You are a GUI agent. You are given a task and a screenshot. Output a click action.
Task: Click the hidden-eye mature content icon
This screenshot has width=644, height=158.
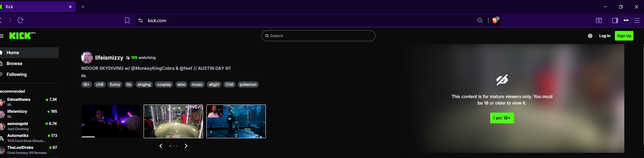pos(502,80)
